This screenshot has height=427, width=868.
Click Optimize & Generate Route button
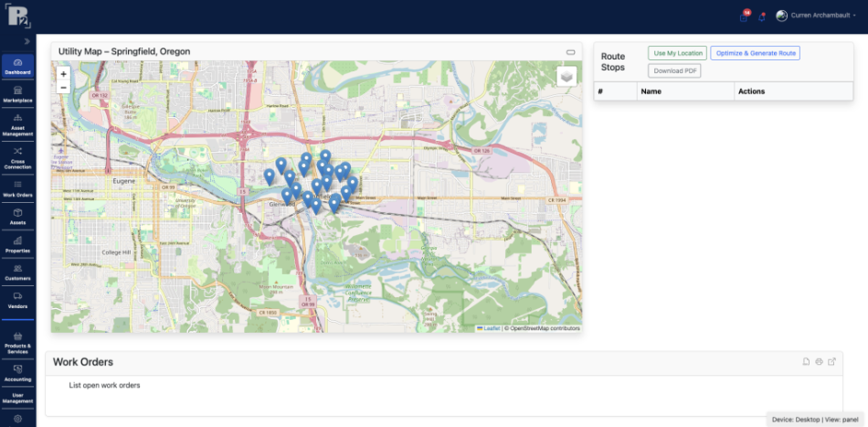point(755,53)
